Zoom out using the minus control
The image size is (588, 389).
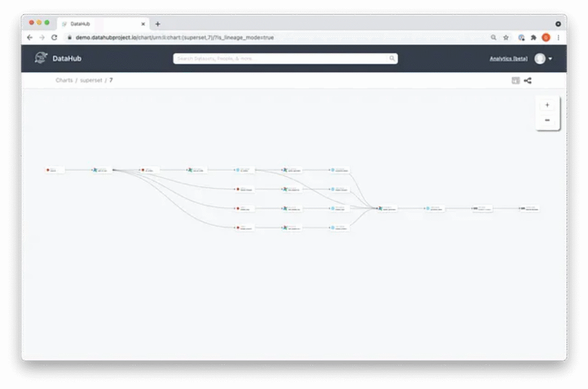click(x=547, y=120)
